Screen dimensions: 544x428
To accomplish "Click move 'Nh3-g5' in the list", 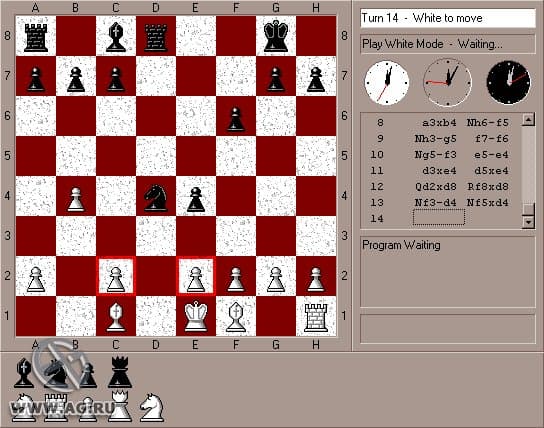I will point(435,139).
